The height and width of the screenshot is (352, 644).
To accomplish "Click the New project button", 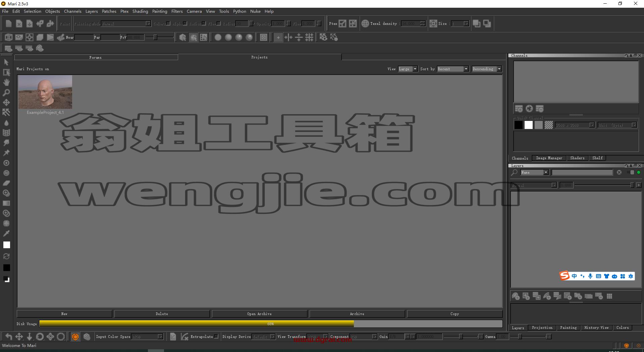I will 64,314.
